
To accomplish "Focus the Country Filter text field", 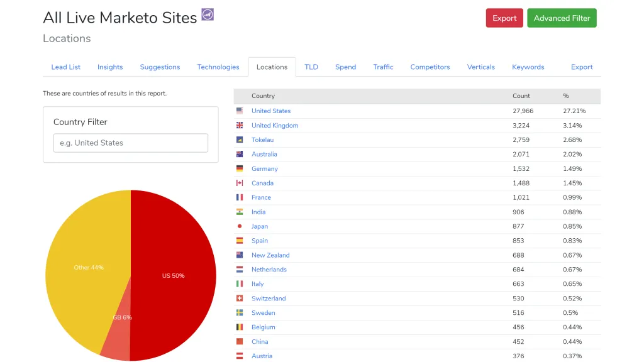I will [131, 143].
